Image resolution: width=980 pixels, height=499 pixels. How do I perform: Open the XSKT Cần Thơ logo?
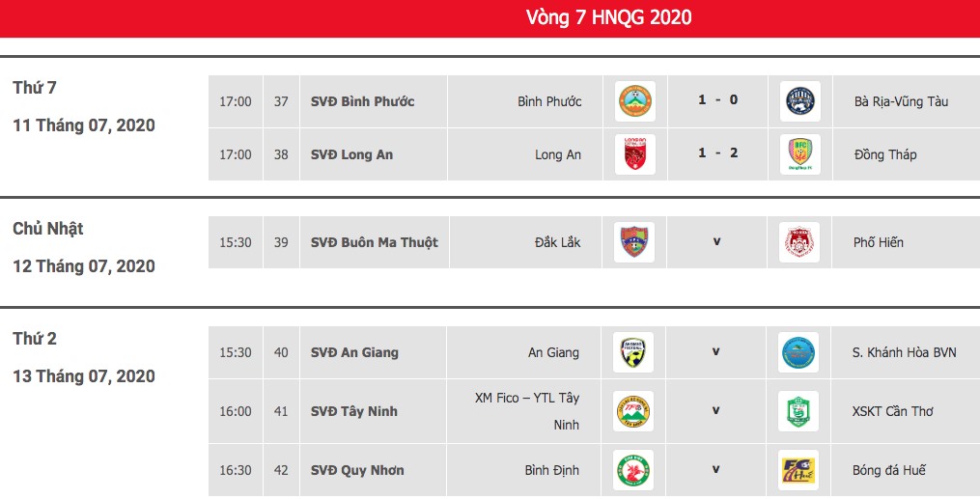click(x=798, y=411)
